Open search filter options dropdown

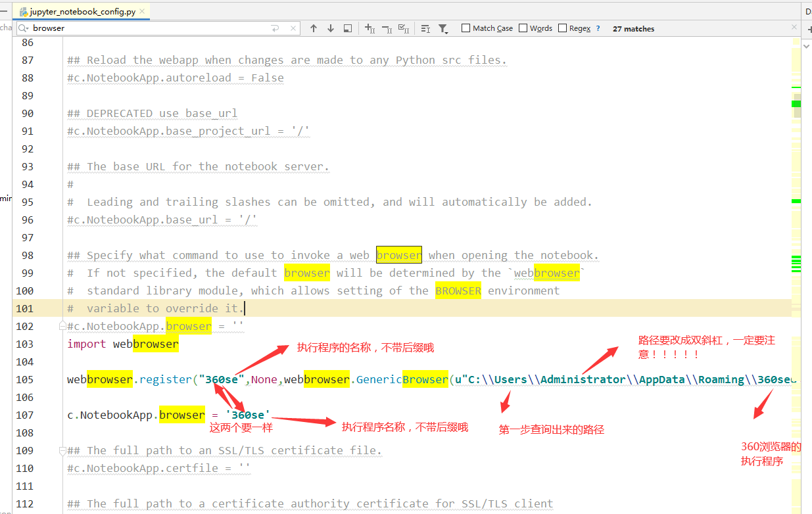443,28
